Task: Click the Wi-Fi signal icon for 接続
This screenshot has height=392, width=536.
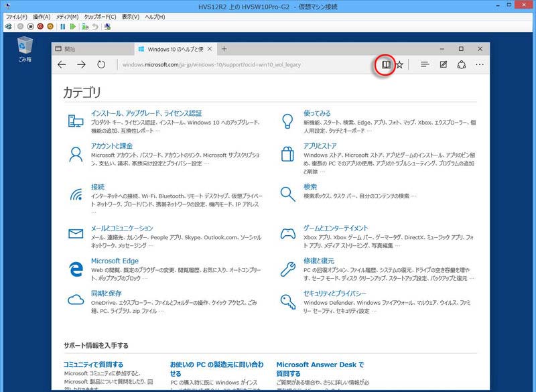Action: [x=76, y=194]
